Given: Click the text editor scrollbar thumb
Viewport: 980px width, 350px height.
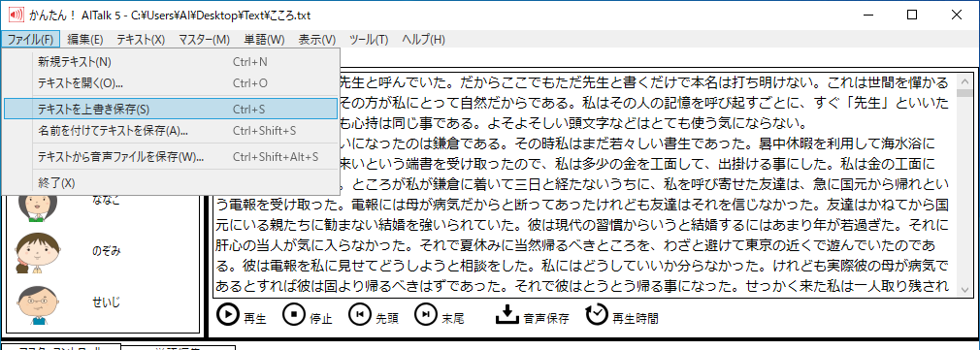Looking at the screenshot, I should point(964,93).
